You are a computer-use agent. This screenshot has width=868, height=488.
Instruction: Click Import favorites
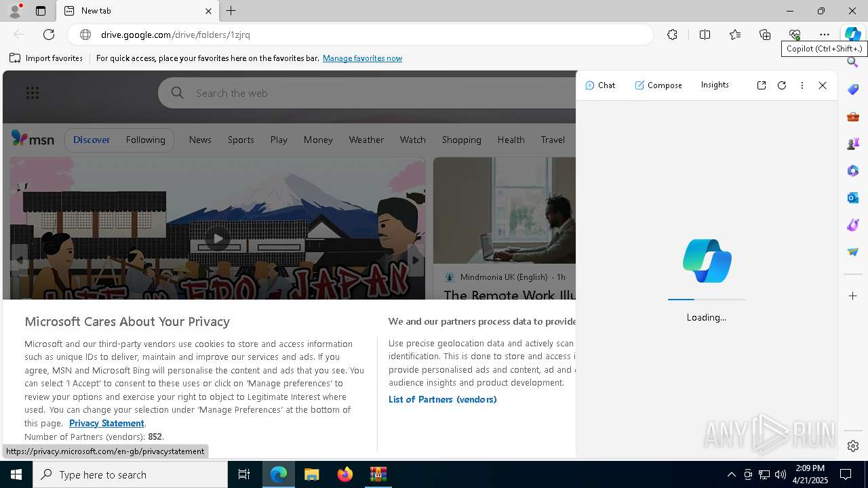(46, 58)
